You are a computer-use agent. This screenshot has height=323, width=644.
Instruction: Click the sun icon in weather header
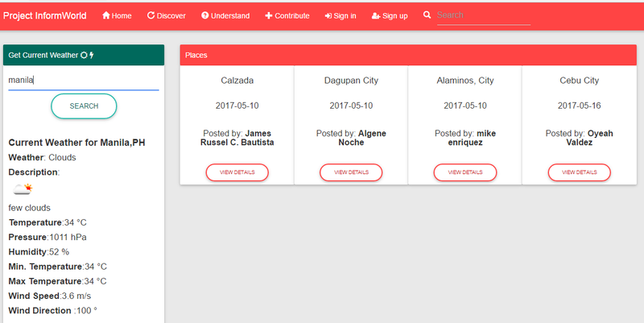pos(84,56)
